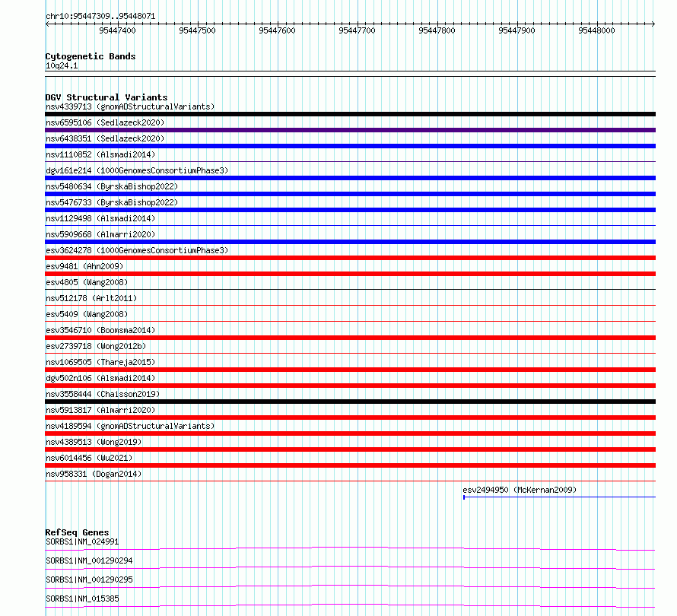Click nsv3558444 (Chaisson2019) label
Screen dimensions: 677x616
[103, 394]
